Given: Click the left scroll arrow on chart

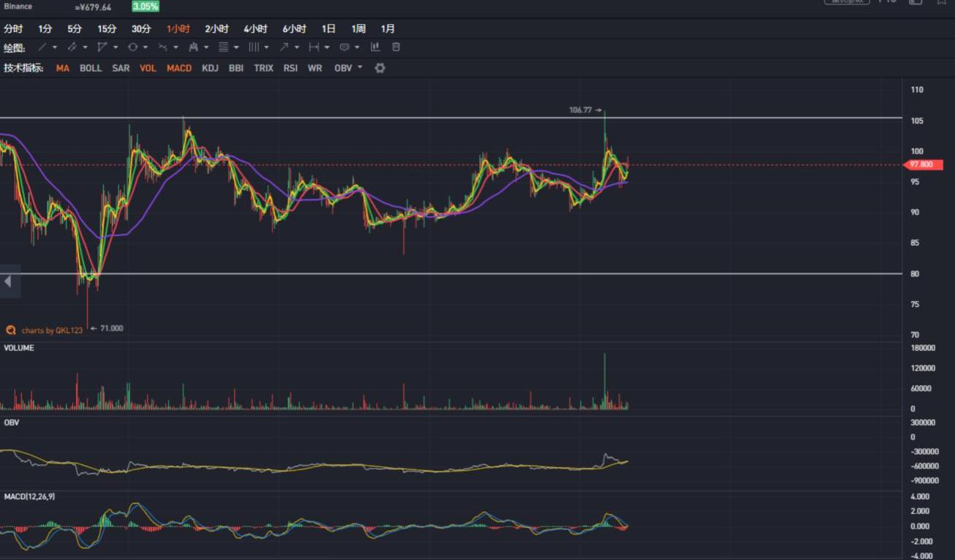Looking at the screenshot, I should pyautogui.click(x=8, y=281).
